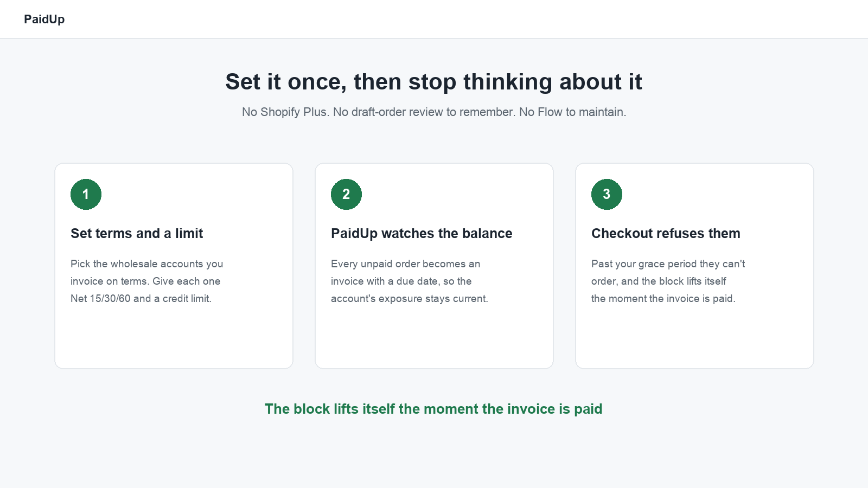Click the 'Pick the wholesale accounts' description
The height and width of the screenshot is (488, 868).
(x=146, y=281)
